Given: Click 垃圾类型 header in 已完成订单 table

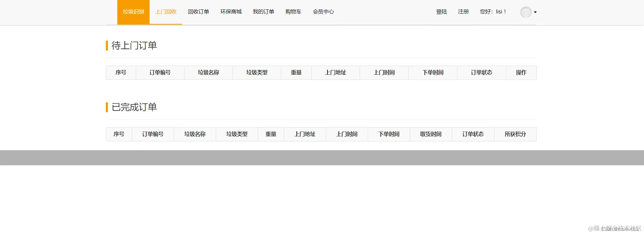Looking at the screenshot, I should pyautogui.click(x=237, y=134).
